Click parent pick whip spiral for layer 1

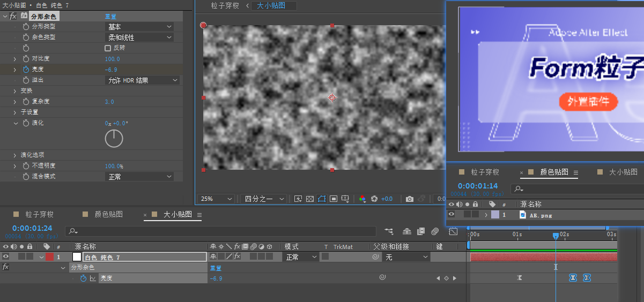(x=376, y=257)
